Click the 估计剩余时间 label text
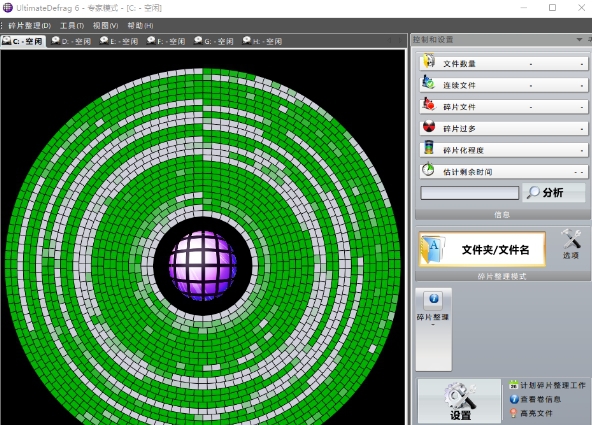The width and height of the screenshot is (592, 425). pyautogui.click(x=467, y=172)
